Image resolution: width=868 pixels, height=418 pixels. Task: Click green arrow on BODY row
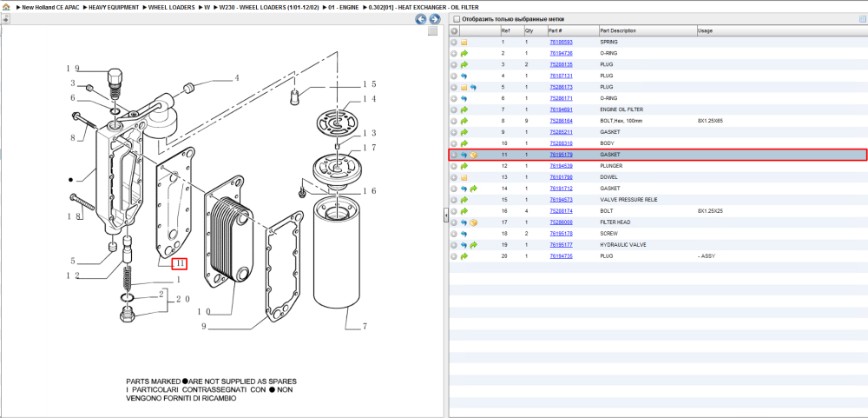(x=464, y=143)
